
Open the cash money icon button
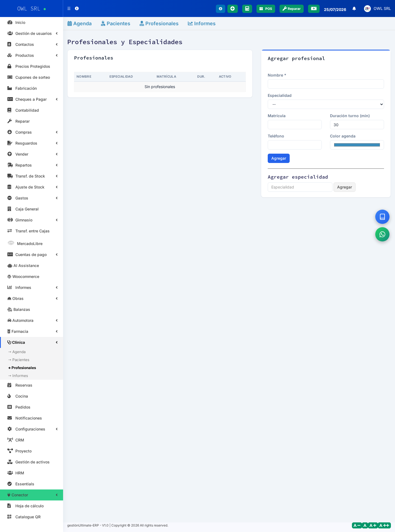coord(314,9)
